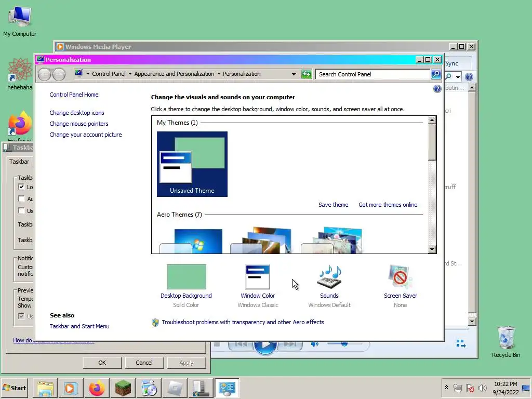Select the Characters Aero theme thumbnail

332,240
